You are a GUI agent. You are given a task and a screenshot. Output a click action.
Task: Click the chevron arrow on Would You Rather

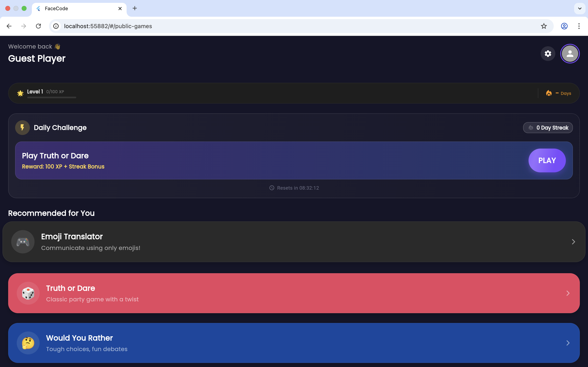(568, 343)
